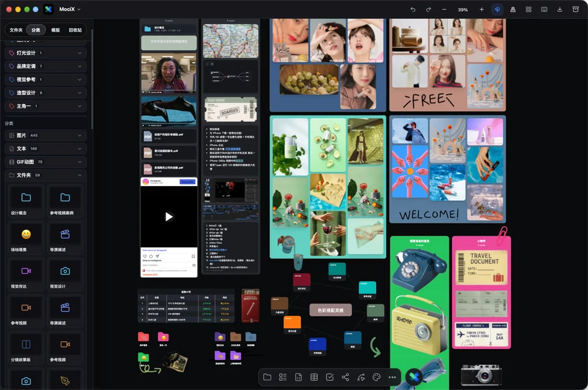Open the color palette tool
The width and height of the screenshot is (588, 390).
tap(377, 377)
